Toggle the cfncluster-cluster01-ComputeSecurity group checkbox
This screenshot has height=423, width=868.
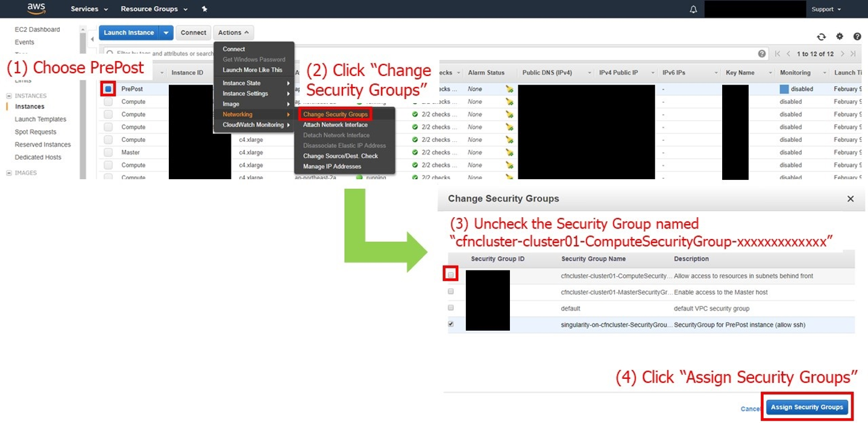pos(451,275)
